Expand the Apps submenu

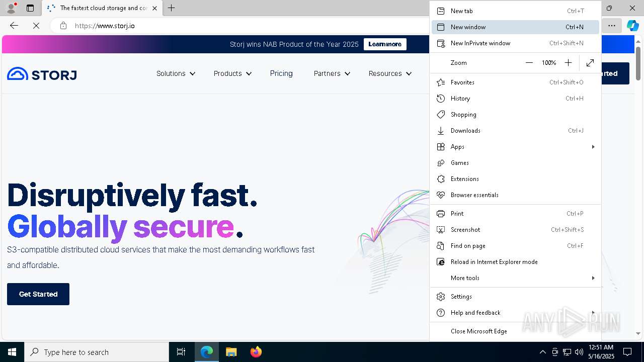tap(593, 147)
